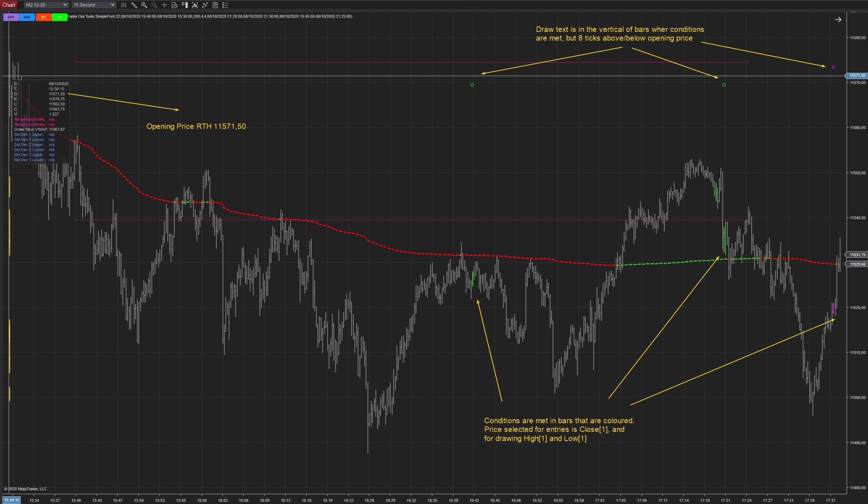This screenshot has width=868, height=504.
Task: Open the data box icon
Action: pos(174,5)
